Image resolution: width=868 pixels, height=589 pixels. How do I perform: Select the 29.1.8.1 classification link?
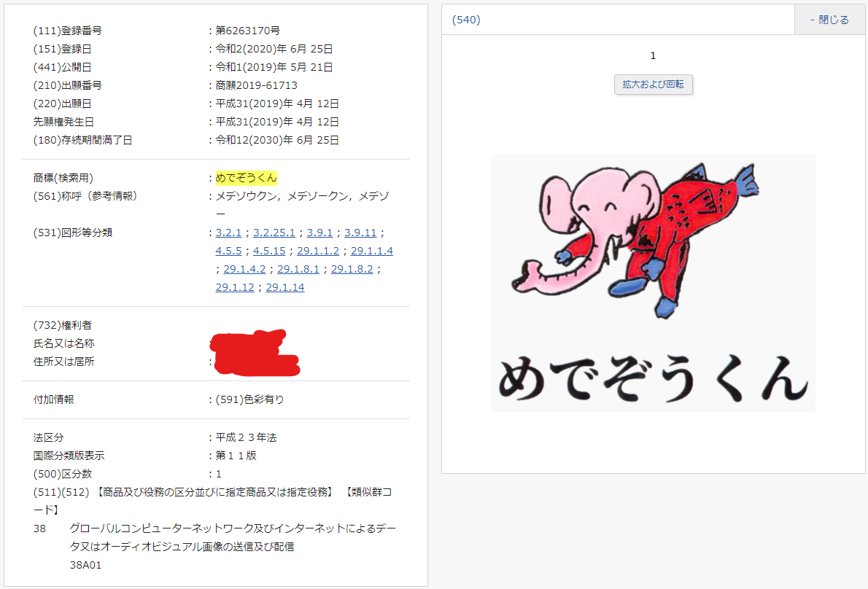[x=298, y=269]
